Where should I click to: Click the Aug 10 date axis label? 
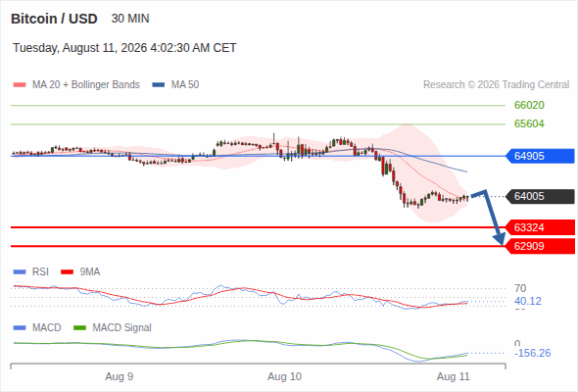point(284,376)
